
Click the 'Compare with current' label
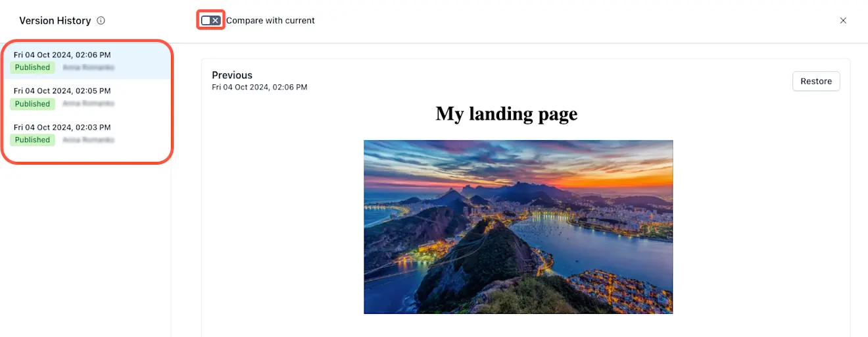(270, 20)
